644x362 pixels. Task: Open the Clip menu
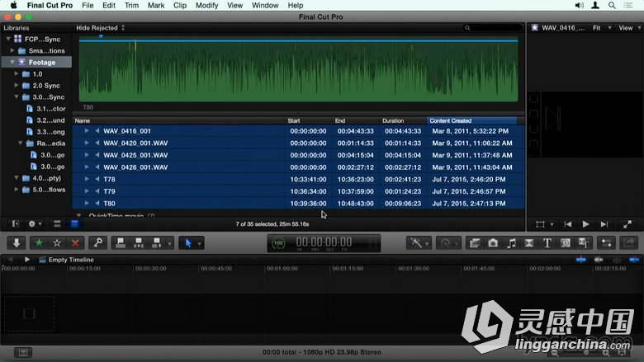180,5
